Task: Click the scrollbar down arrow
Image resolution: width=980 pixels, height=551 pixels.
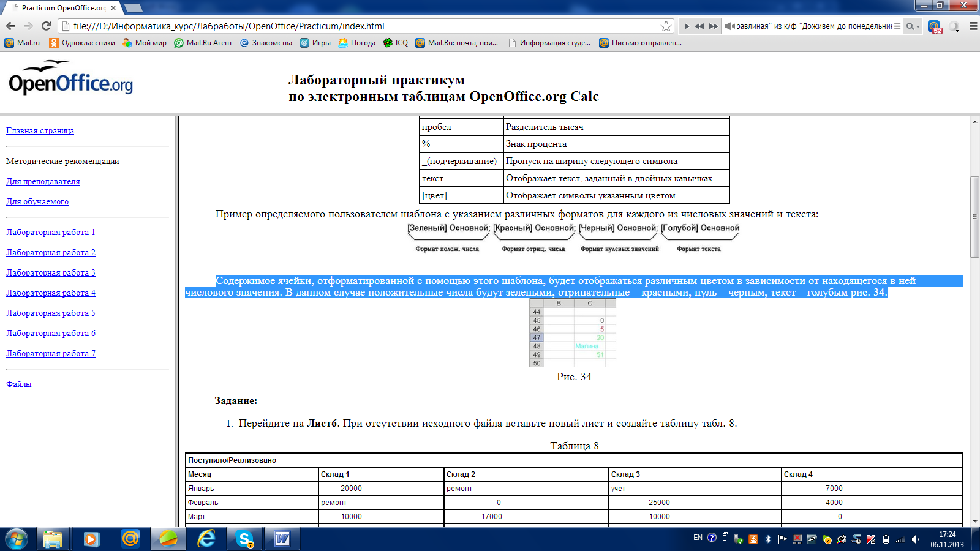Action: click(x=974, y=522)
